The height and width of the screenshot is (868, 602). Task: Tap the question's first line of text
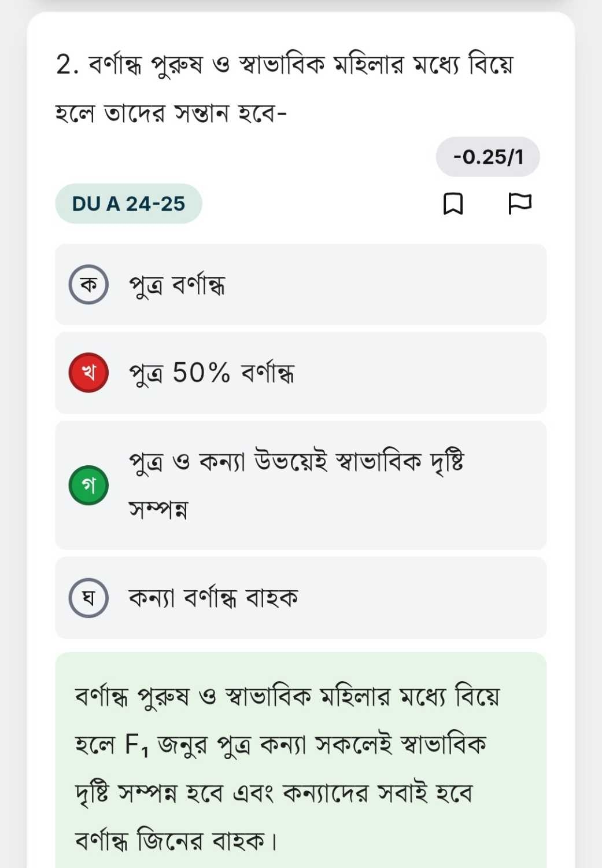[x=300, y=65]
